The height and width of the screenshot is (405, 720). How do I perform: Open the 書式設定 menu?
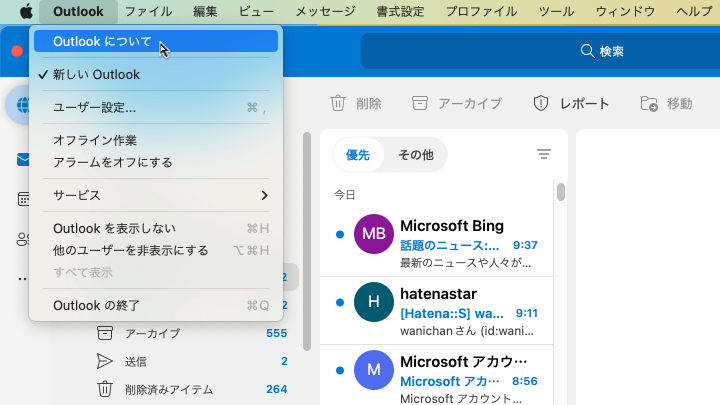(x=400, y=11)
